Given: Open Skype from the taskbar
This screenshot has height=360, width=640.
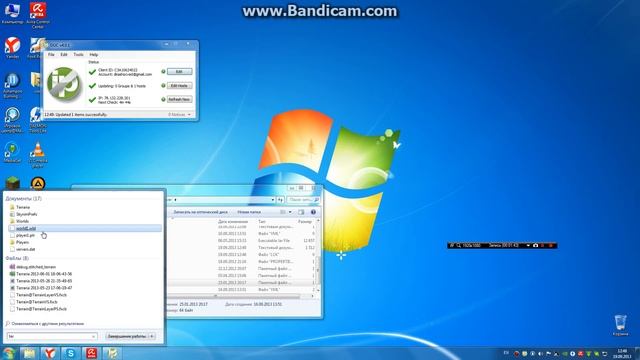Looking at the screenshot, I should click(71, 353).
